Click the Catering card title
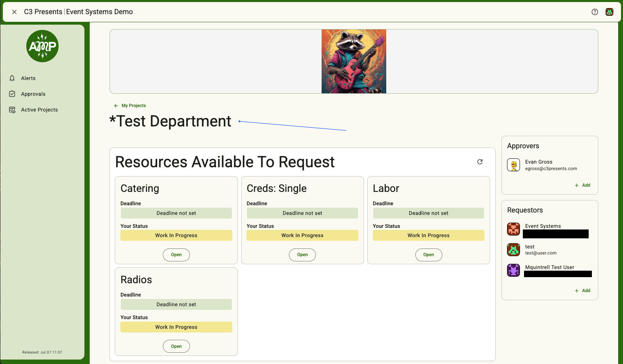Image resolution: width=623 pixels, height=364 pixels. (140, 188)
